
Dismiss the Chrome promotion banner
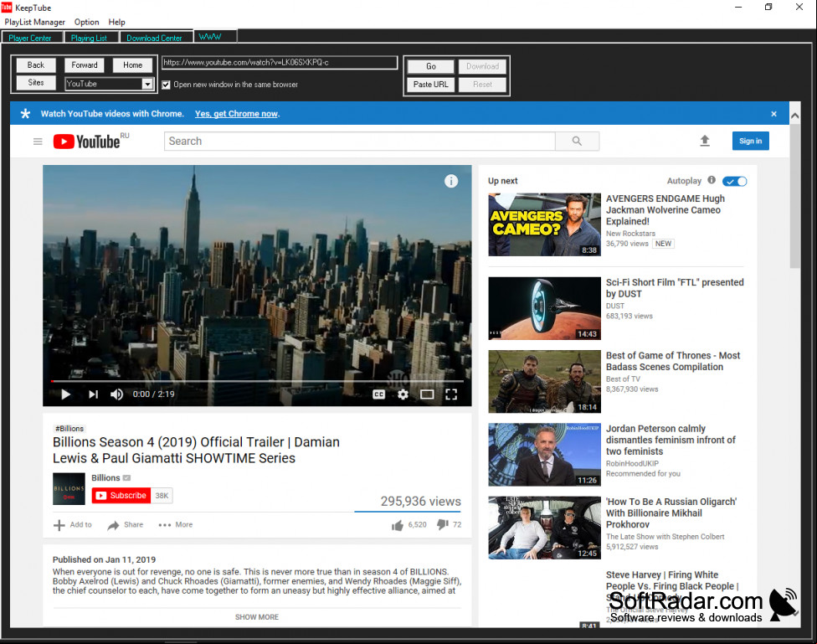pyautogui.click(x=773, y=114)
